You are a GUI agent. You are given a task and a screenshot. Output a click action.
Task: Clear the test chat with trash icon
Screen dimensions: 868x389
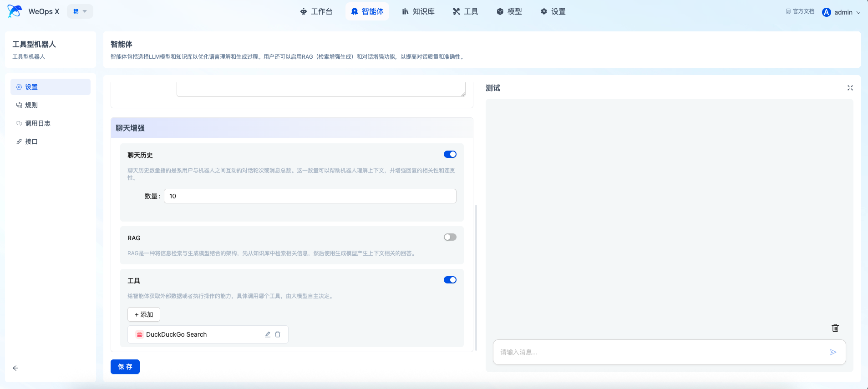tap(835, 328)
